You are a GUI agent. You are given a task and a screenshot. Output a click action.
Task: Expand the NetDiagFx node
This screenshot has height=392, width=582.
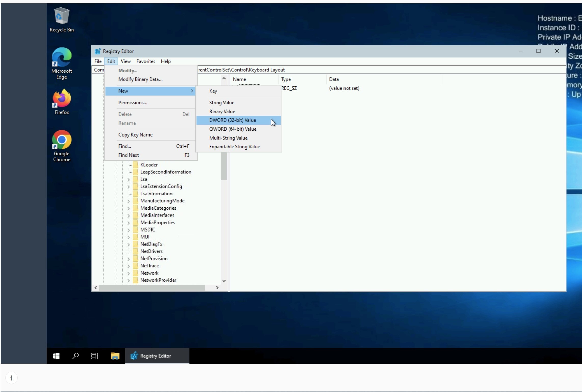pyautogui.click(x=128, y=245)
